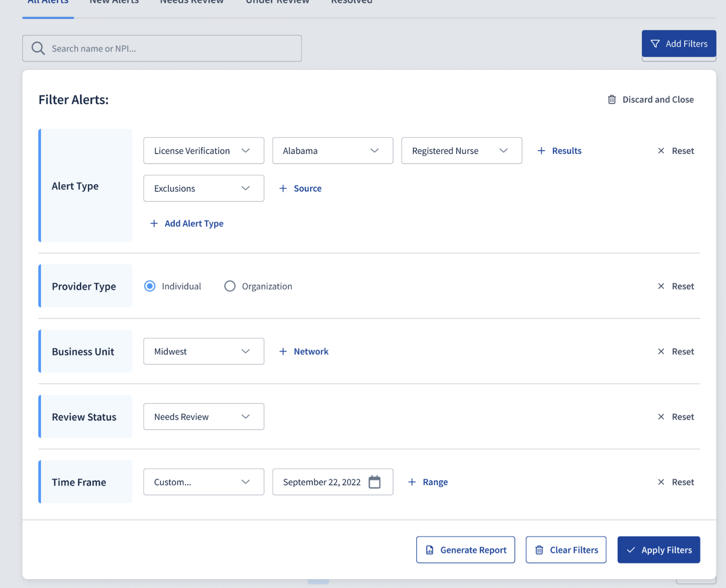
Task: Click the X icon on the Time Frame Reset
Action: (x=661, y=482)
